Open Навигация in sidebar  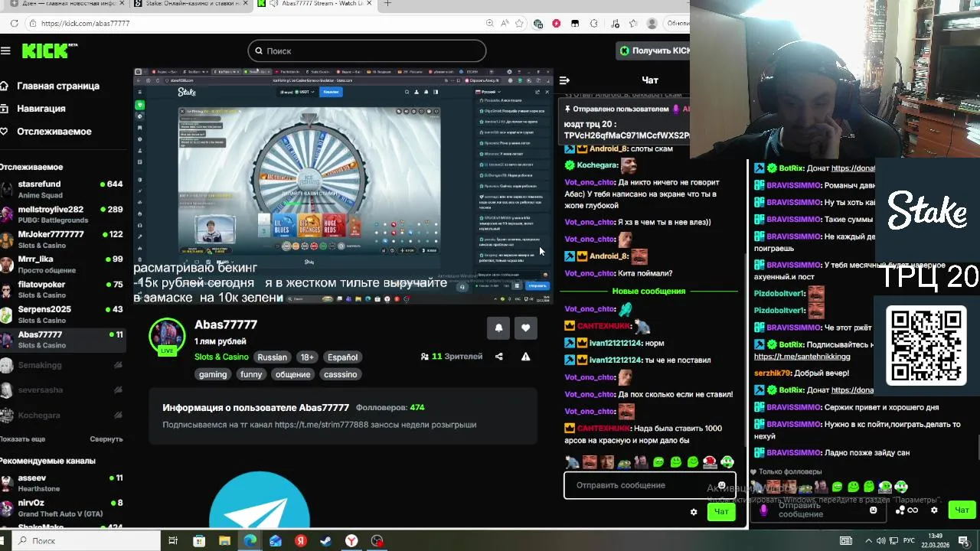[x=33, y=109]
